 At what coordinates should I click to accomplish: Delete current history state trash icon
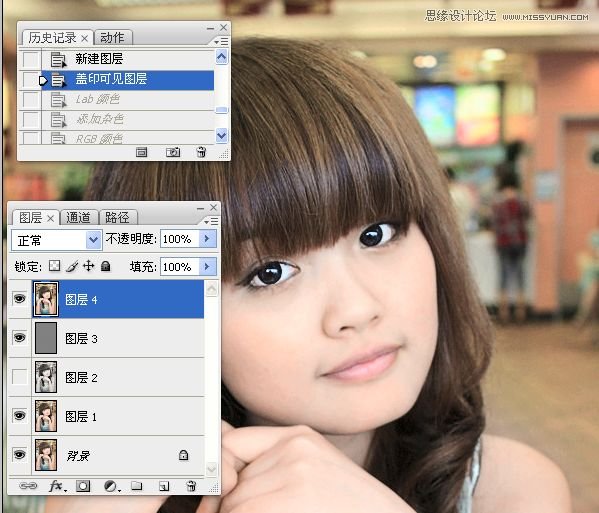click(201, 152)
